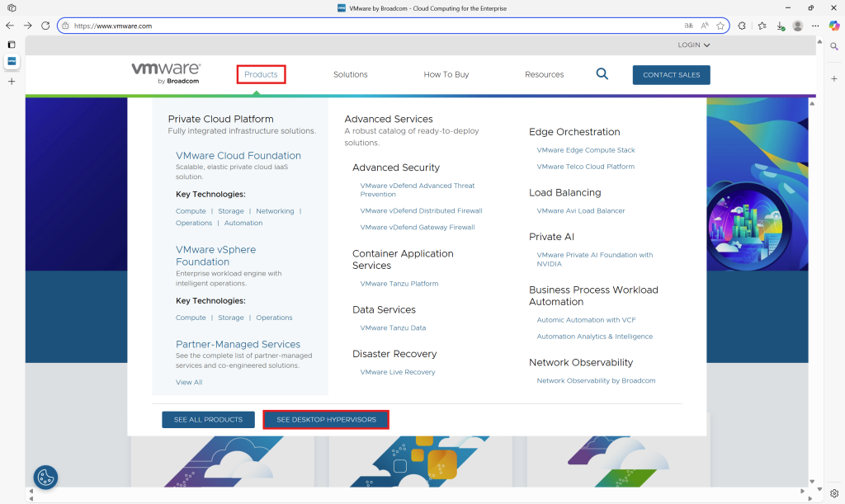The width and height of the screenshot is (845, 504).
Task: Click the browser Forward arrow
Action: pyautogui.click(x=27, y=26)
